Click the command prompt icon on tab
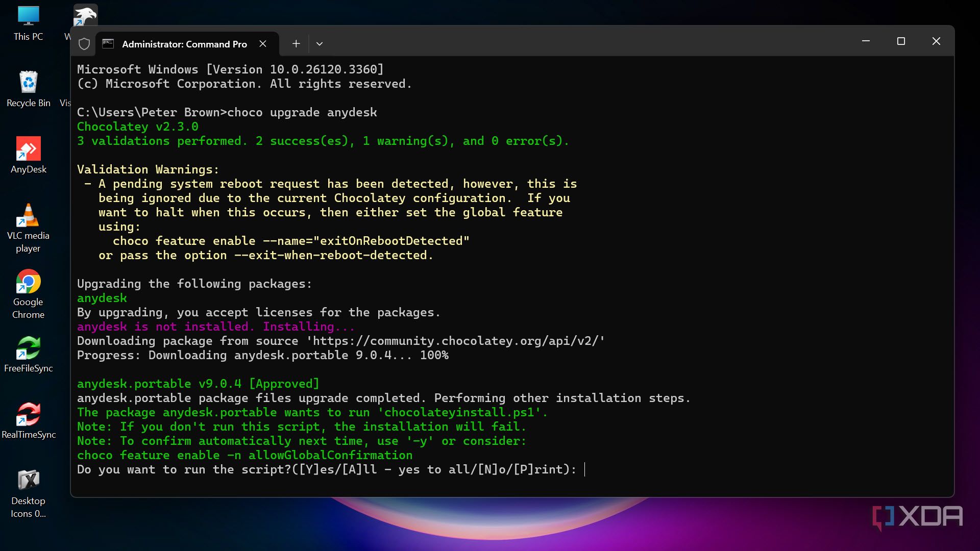980x551 pixels. [108, 44]
